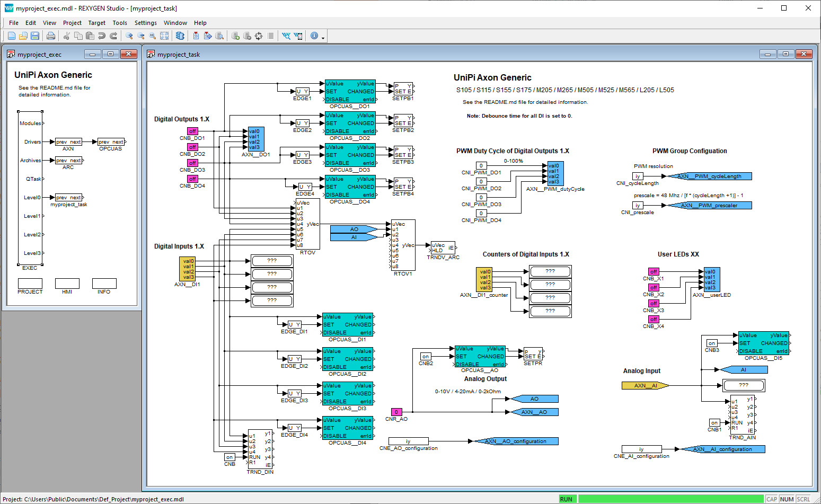Select the PROJECT block in myproject_exec
The width and height of the screenshot is (821, 504).
coord(30,284)
